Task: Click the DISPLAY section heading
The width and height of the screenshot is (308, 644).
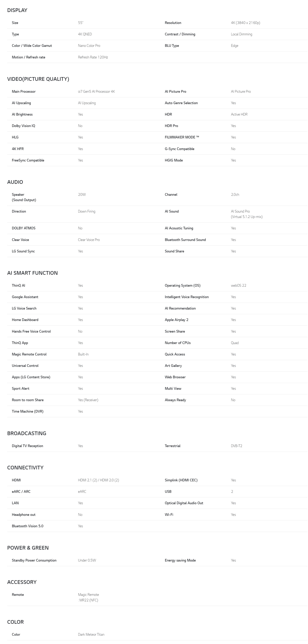Action: coord(17,10)
